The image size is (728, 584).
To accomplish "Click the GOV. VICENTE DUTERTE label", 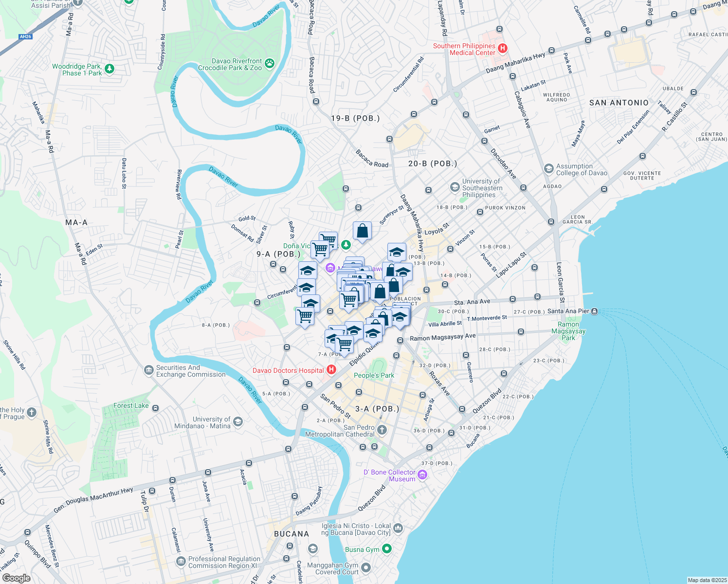I will [x=642, y=176].
